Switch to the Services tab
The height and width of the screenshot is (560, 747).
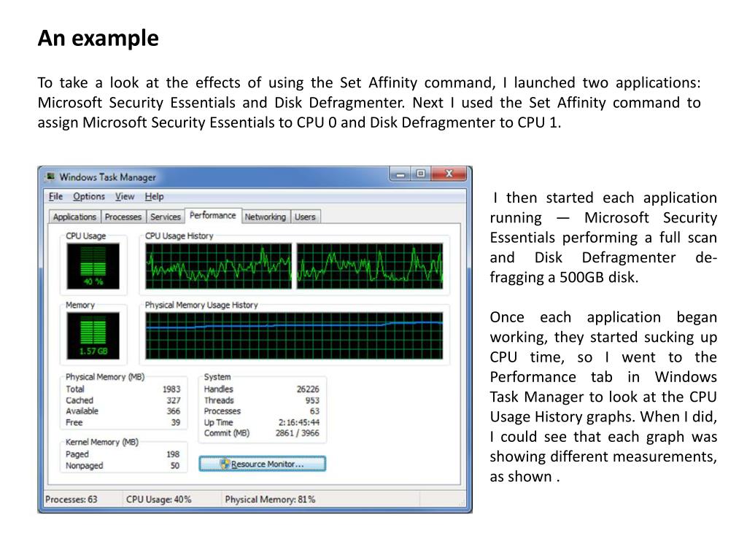[166, 217]
